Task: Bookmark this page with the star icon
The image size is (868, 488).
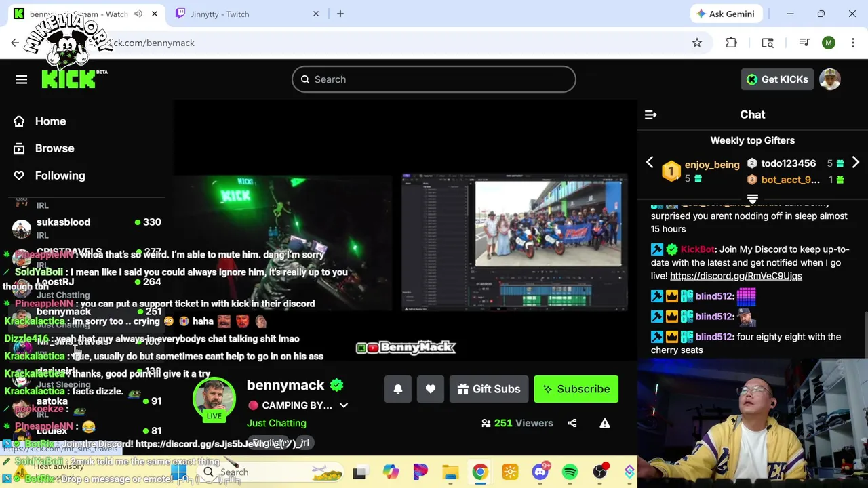Action: coord(697,43)
